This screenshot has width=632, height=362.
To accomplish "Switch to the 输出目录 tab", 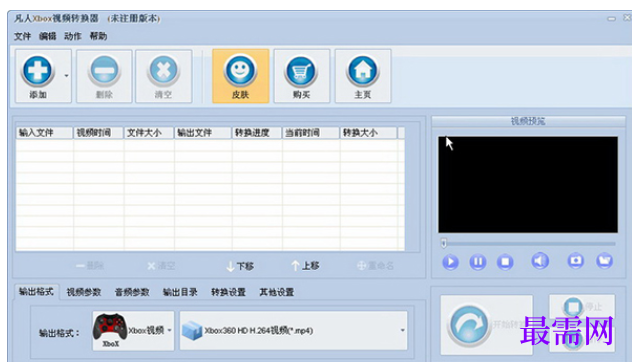I will pos(180,292).
